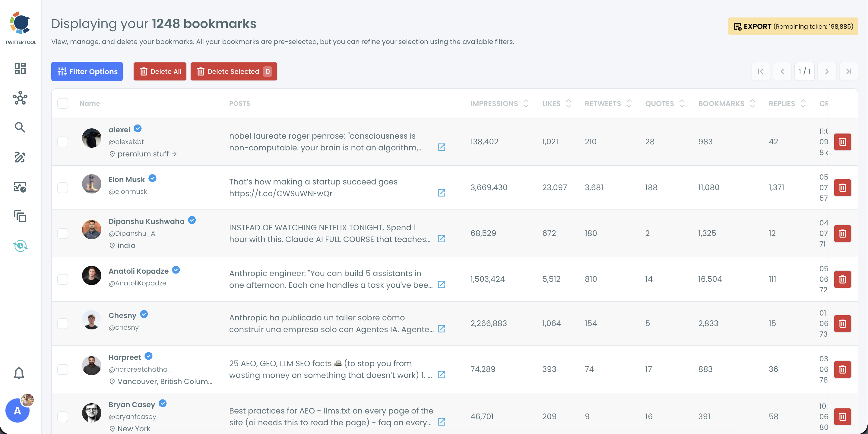Open the clock history sync icon in sidebar
The image size is (868, 434).
click(20, 246)
